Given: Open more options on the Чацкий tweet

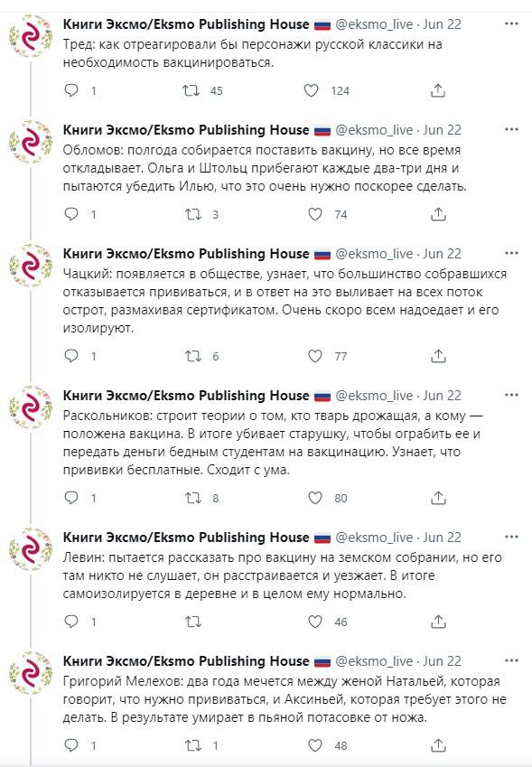Looking at the screenshot, I should (511, 253).
